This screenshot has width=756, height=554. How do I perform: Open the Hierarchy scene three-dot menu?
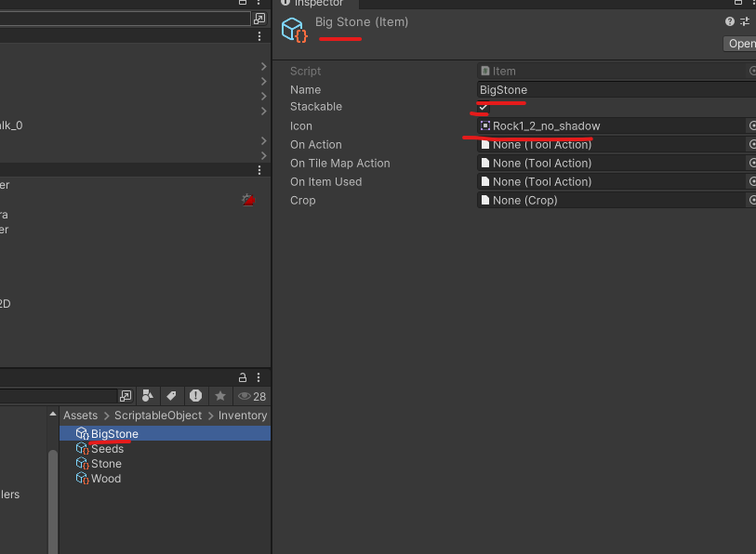click(259, 36)
